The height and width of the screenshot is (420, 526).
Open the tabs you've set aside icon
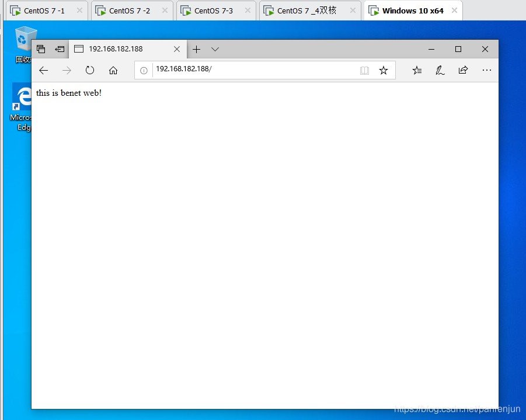(x=41, y=49)
